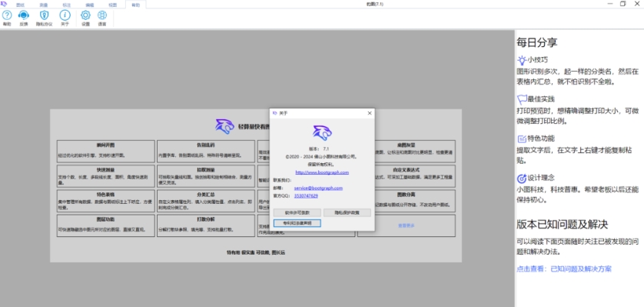Click the 分类汇总 feature card
This screenshot has width=644, height=307.
coord(206,201)
